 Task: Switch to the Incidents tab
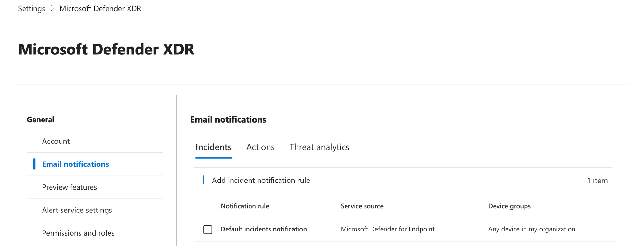pyautogui.click(x=213, y=147)
